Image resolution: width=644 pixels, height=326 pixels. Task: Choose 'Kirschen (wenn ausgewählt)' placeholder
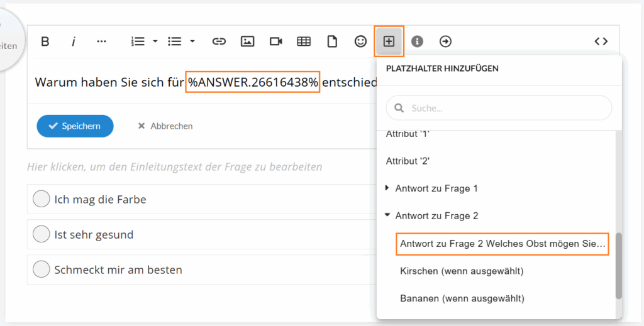click(462, 271)
